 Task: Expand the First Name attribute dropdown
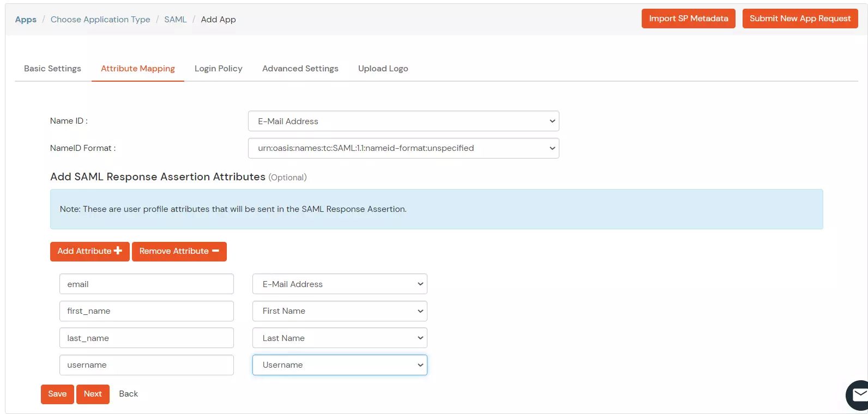pyautogui.click(x=340, y=311)
